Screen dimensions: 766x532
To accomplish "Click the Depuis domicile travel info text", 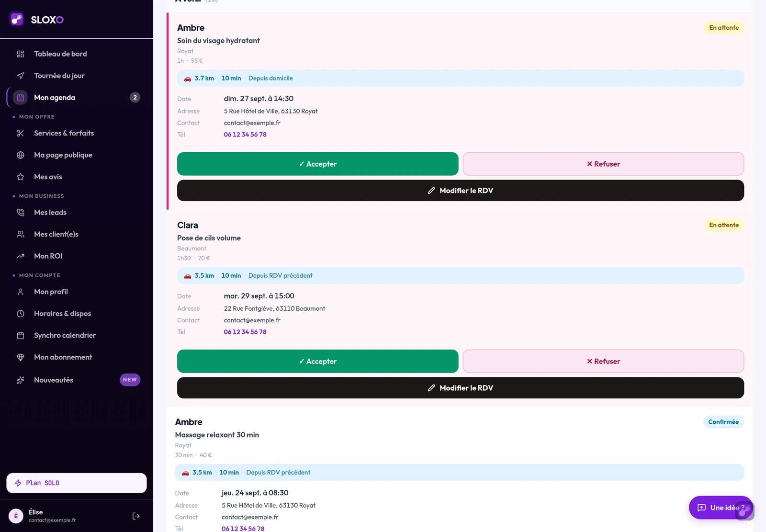I will click(270, 78).
